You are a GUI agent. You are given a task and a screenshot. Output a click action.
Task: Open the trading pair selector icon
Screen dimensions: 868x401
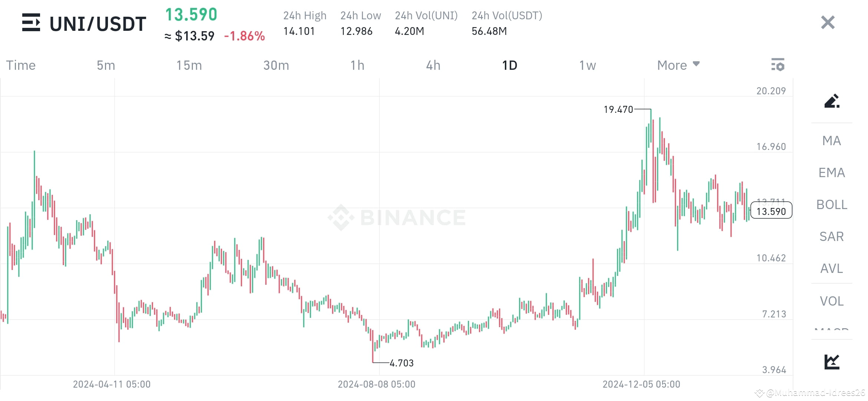click(32, 23)
